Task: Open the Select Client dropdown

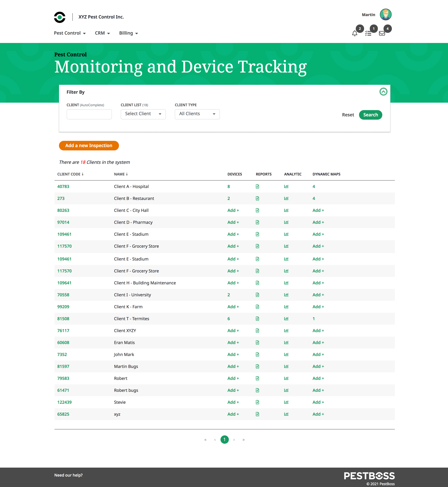Action: 143,114
